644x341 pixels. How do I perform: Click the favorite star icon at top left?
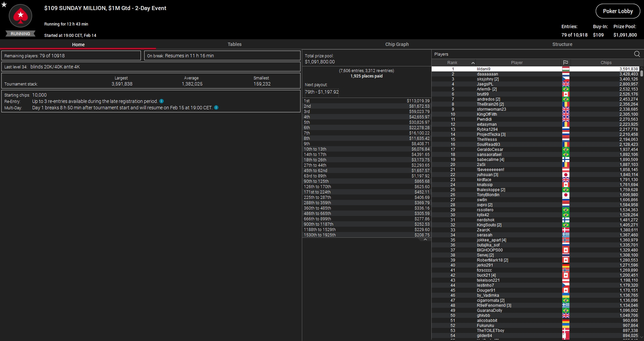tap(4, 5)
